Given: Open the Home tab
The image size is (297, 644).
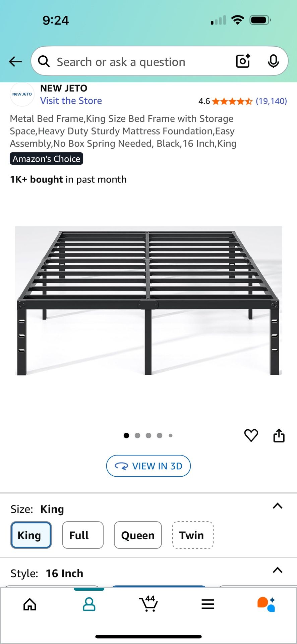Looking at the screenshot, I should [30, 604].
